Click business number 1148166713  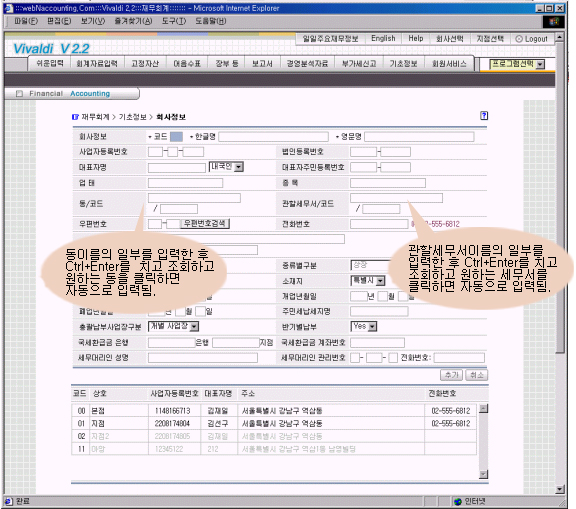[172, 411]
